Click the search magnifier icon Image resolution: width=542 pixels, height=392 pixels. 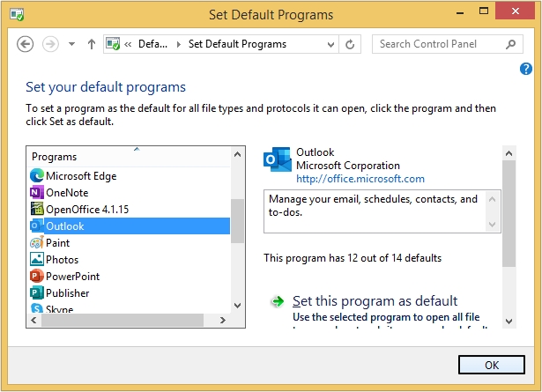pos(510,44)
